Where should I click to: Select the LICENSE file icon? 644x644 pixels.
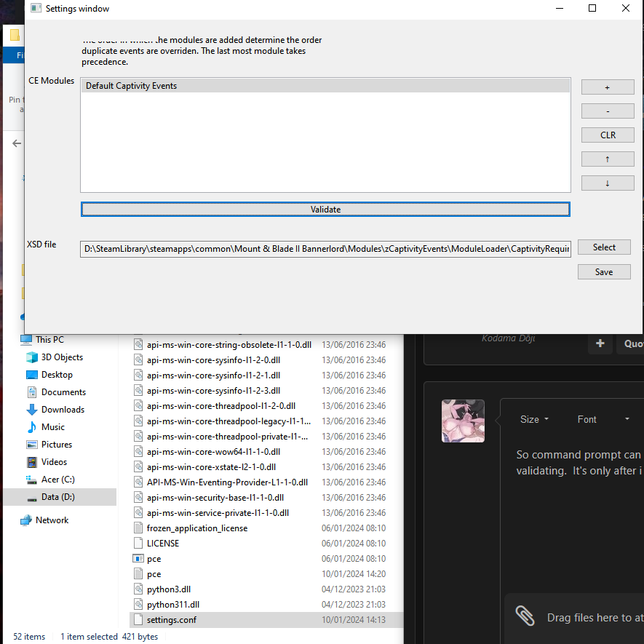(x=139, y=544)
